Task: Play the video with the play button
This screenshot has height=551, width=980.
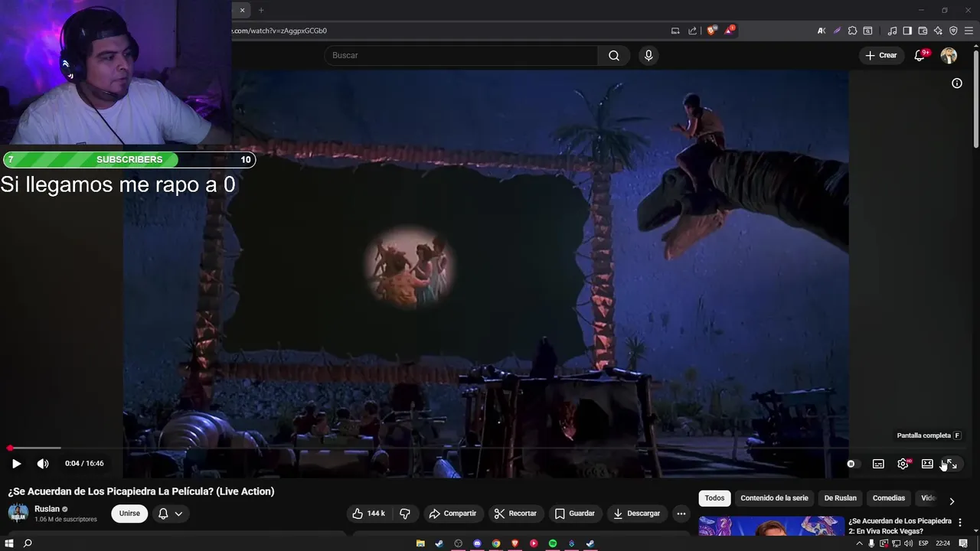Action: pos(16,464)
